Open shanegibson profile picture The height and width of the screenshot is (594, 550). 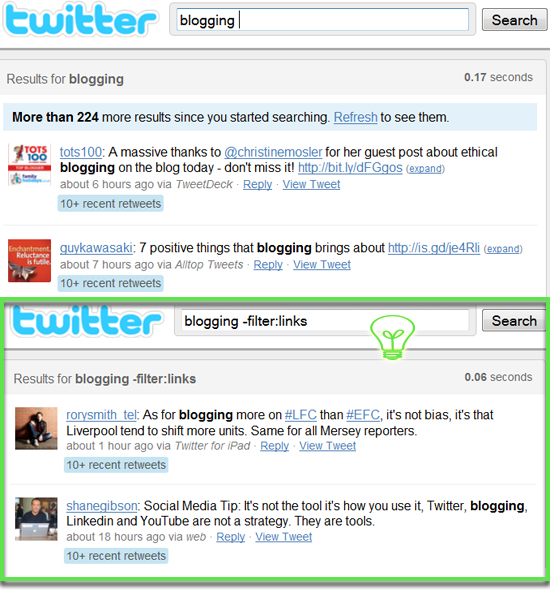(x=36, y=519)
